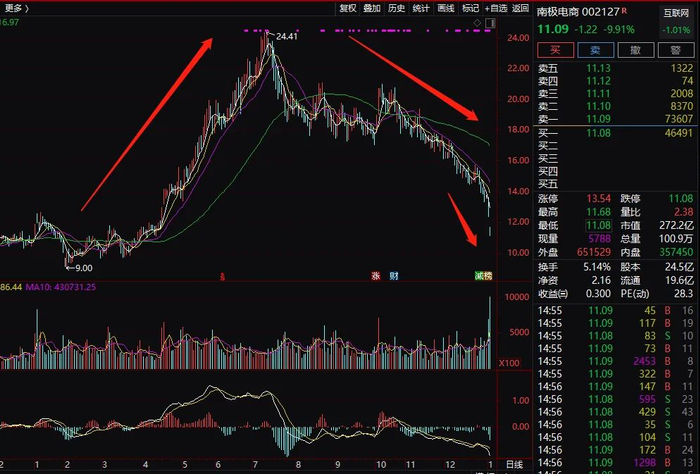Click the 24.41 peak price label
The image size is (700, 474).
pos(287,37)
